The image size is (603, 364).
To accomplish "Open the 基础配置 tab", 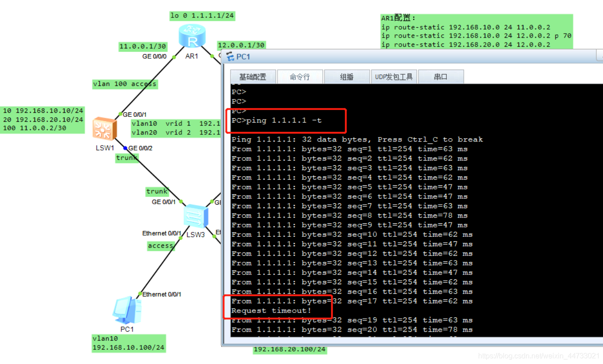I will coord(253,77).
